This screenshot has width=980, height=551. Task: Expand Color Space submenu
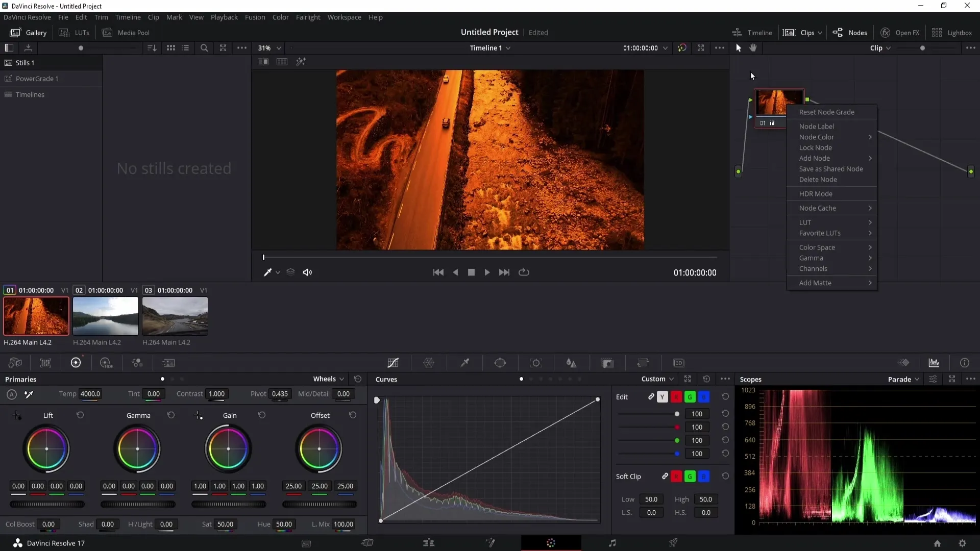coord(832,247)
